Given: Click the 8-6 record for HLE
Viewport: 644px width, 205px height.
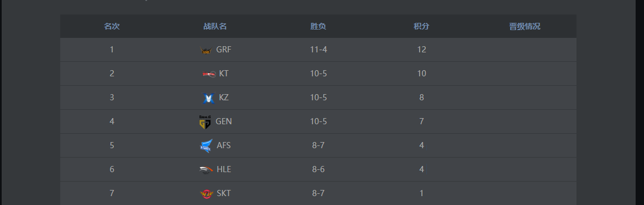Looking at the screenshot, I should point(318,169).
